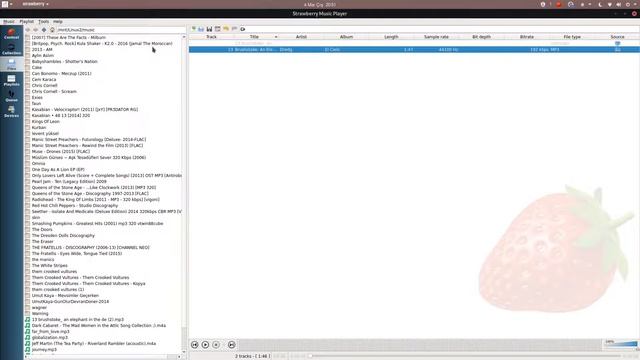Select The White Stripes folder

(50, 266)
